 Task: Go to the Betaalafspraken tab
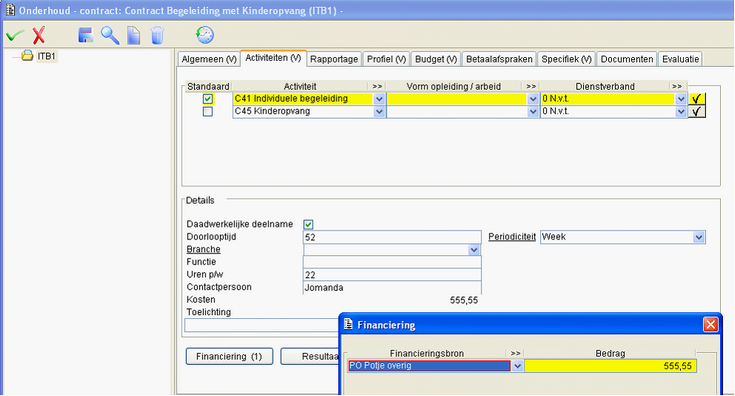[499, 59]
